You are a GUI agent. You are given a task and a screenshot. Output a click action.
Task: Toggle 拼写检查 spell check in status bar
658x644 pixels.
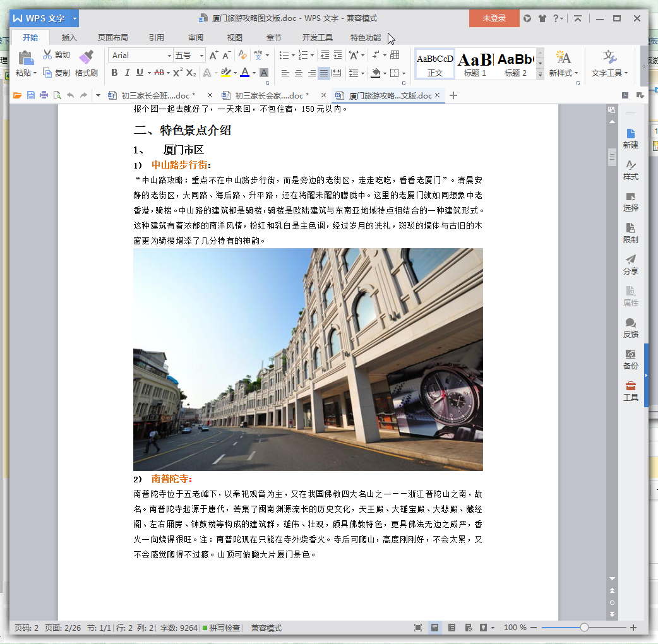[x=221, y=628]
